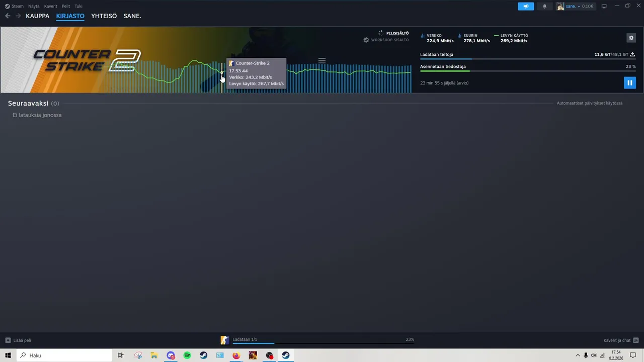Go forward with the right arrow
The image size is (644, 362).
[18, 16]
